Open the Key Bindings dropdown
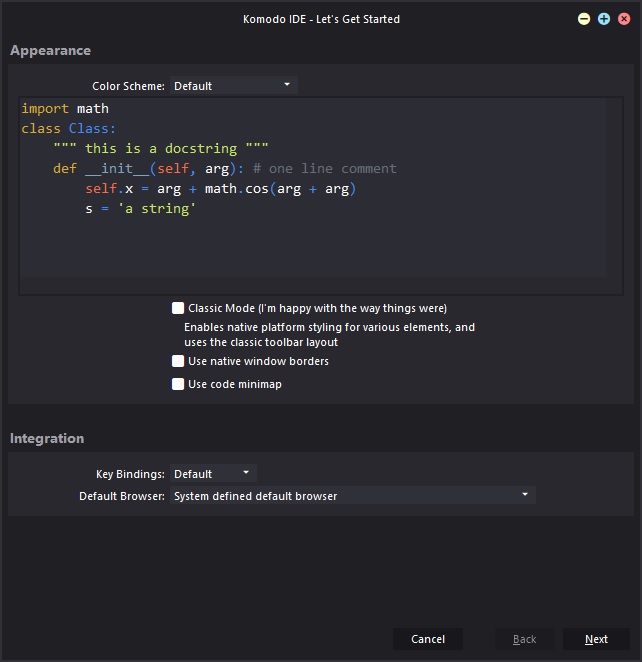 [213, 474]
